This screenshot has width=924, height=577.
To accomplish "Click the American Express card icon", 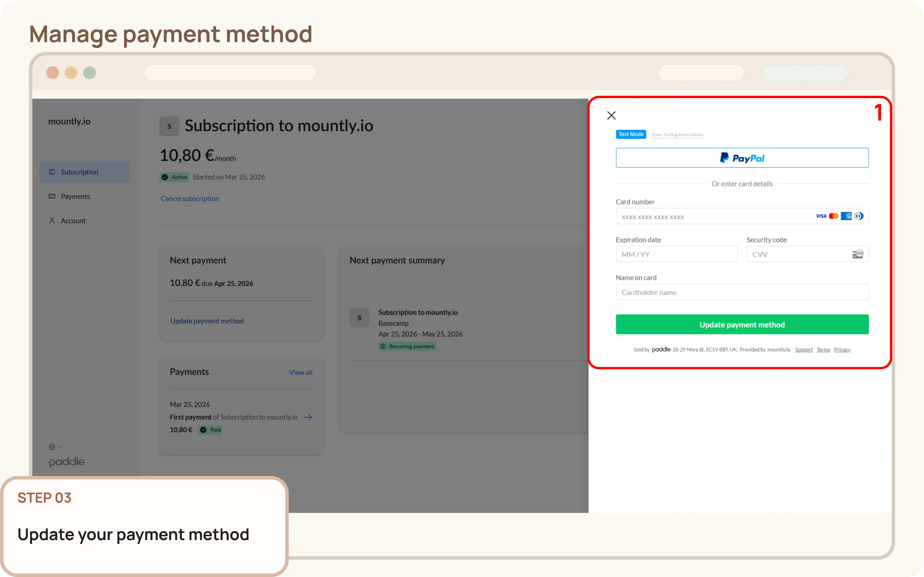I will point(847,216).
